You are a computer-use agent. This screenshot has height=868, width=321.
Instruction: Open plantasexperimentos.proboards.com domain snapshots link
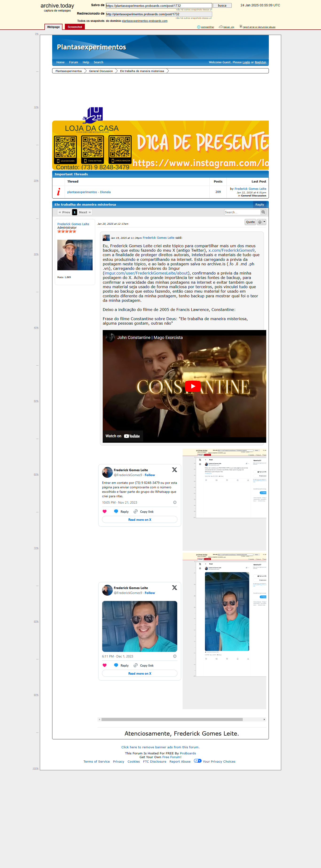coord(145,21)
